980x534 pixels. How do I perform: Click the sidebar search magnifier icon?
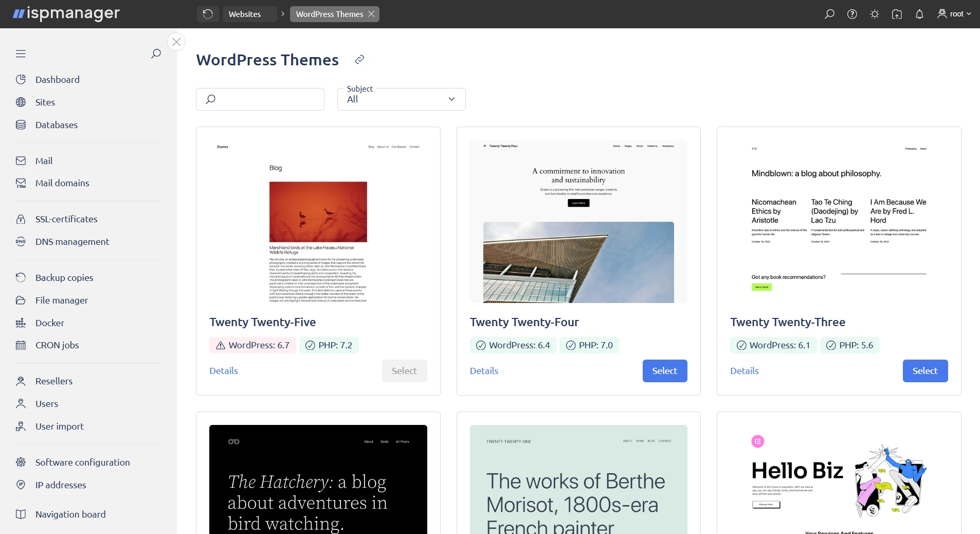click(156, 54)
